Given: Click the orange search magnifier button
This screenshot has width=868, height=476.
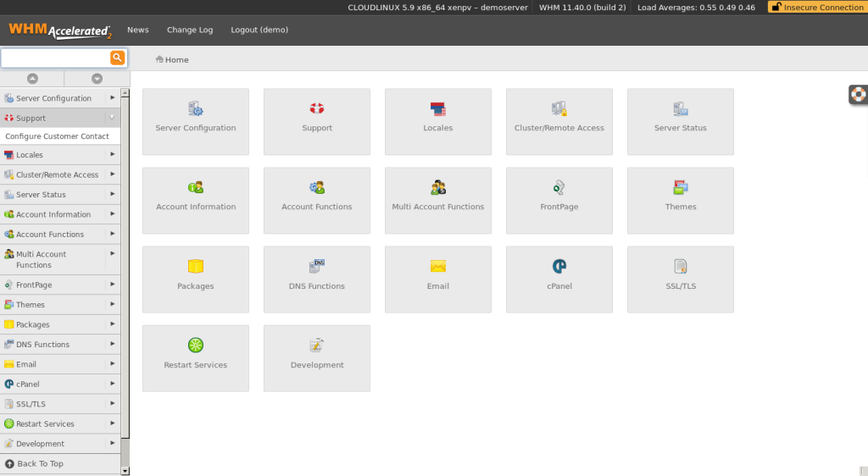Looking at the screenshot, I should pyautogui.click(x=117, y=58).
